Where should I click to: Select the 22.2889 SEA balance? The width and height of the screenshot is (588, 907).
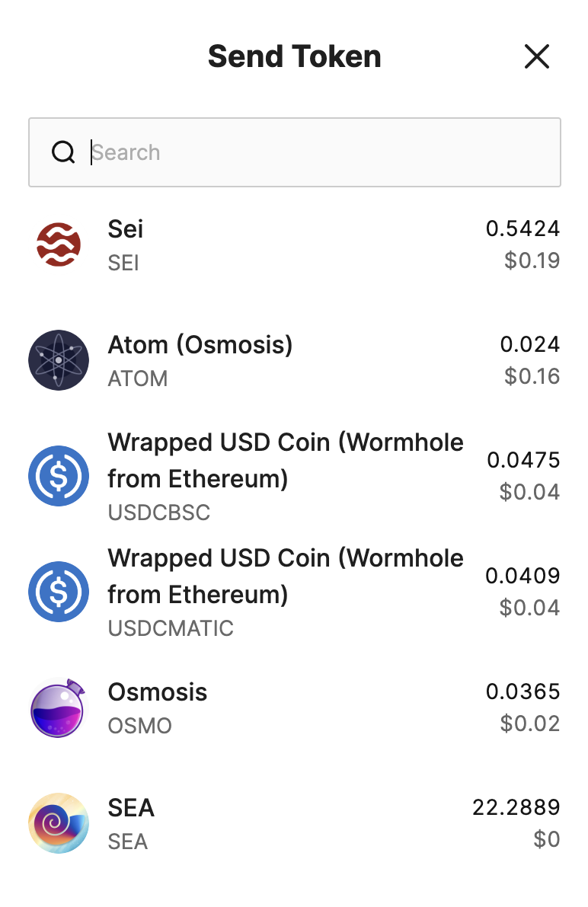pyautogui.click(x=516, y=807)
